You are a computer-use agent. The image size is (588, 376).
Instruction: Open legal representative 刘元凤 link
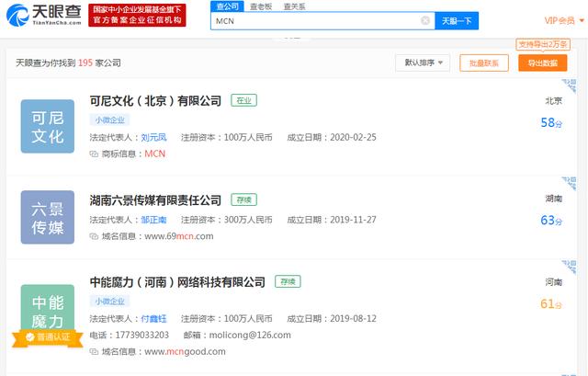153,138
